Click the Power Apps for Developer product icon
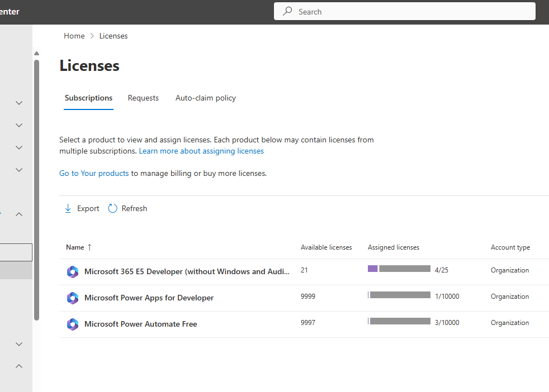549x392 pixels. [73, 298]
